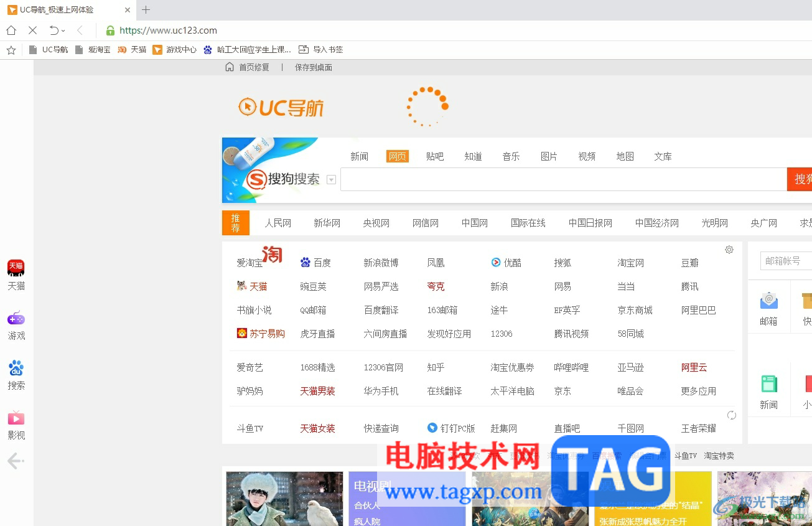Collapse sidebar with left arrow
Image resolution: width=812 pixels, height=526 pixels.
(16, 461)
